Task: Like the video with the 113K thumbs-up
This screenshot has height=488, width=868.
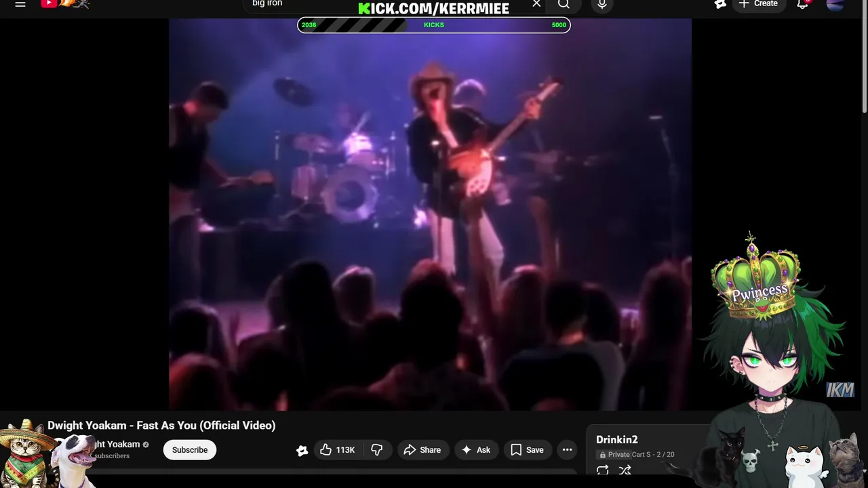Action: [338, 450]
